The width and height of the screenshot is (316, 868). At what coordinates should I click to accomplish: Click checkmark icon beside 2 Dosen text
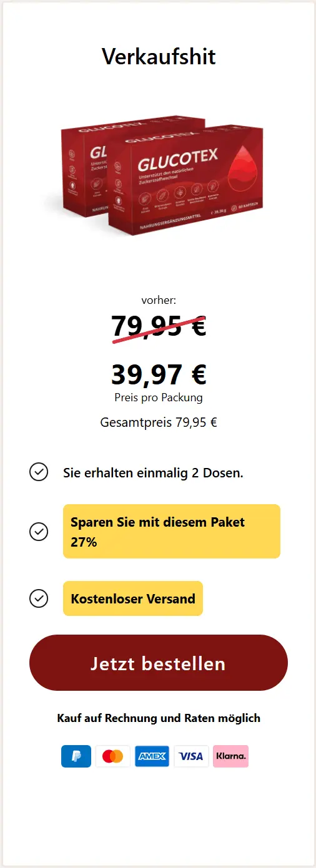(39, 472)
